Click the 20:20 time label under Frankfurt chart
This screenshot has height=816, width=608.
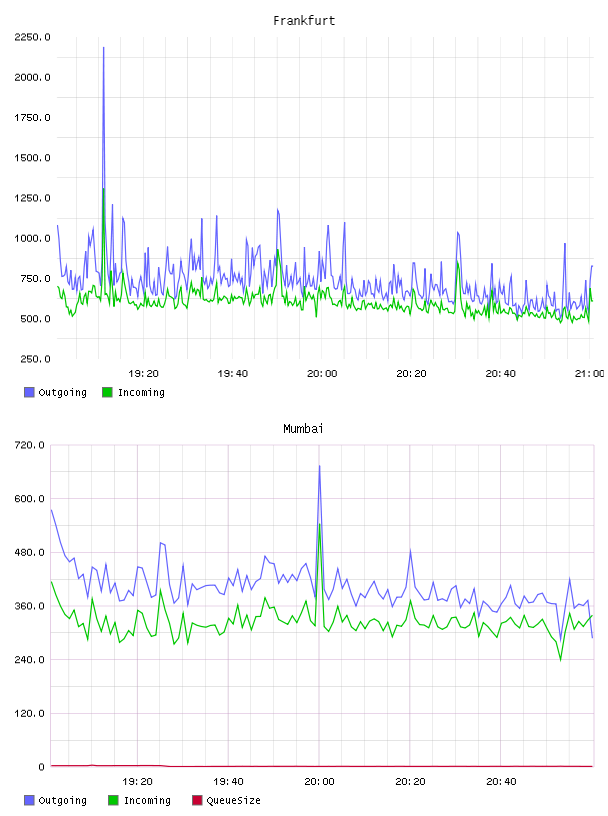(x=411, y=374)
